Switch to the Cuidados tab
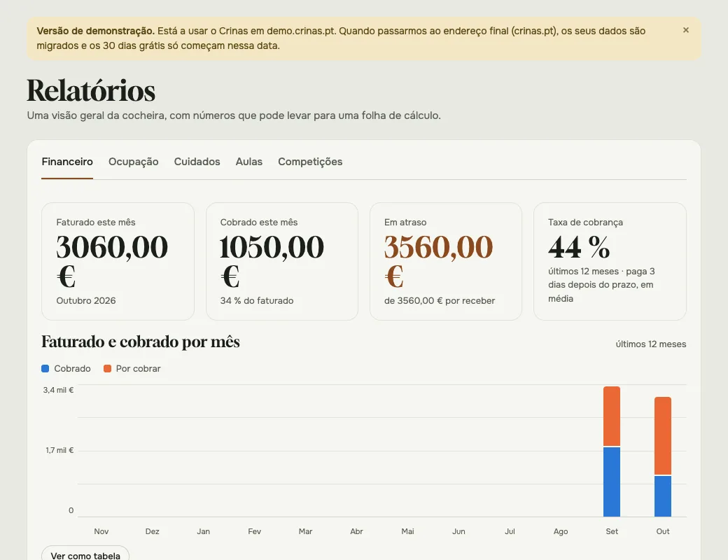The image size is (728, 560). 197,162
